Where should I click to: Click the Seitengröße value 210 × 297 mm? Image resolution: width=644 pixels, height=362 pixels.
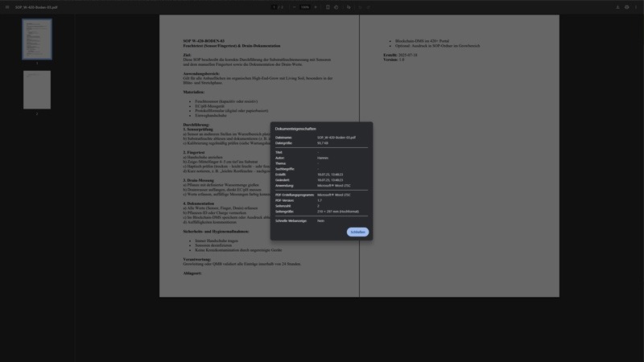[x=337, y=212]
